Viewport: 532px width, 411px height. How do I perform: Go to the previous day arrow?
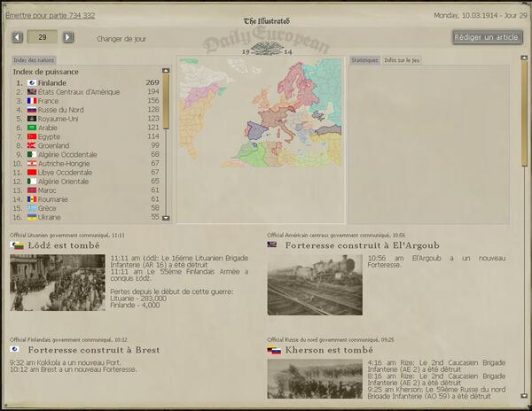[x=18, y=37]
